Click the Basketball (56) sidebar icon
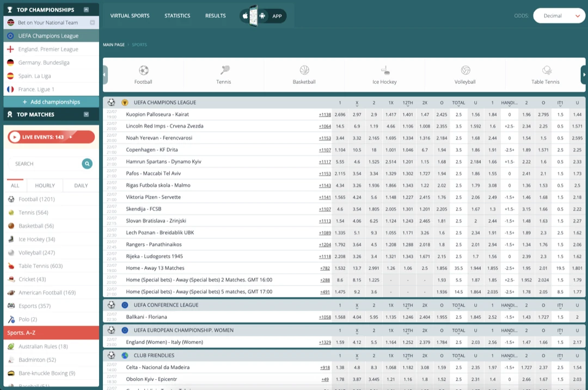This screenshot has width=588, height=390. [x=11, y=226]
